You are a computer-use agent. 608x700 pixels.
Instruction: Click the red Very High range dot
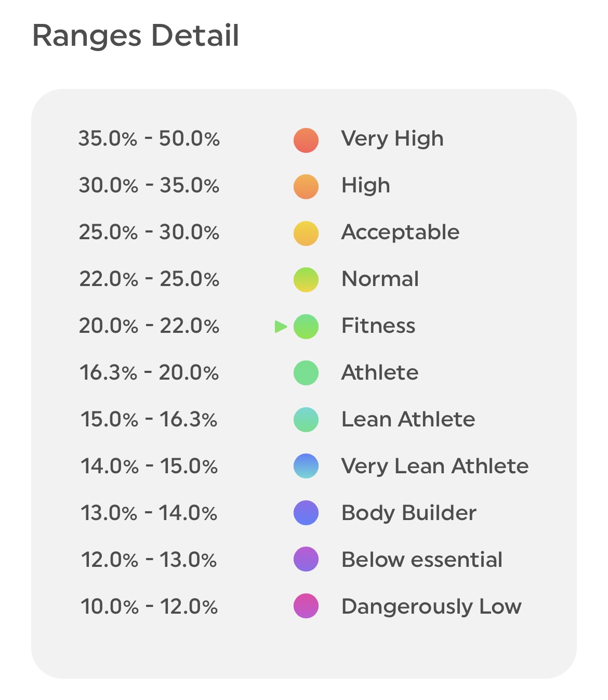[306, 140]
